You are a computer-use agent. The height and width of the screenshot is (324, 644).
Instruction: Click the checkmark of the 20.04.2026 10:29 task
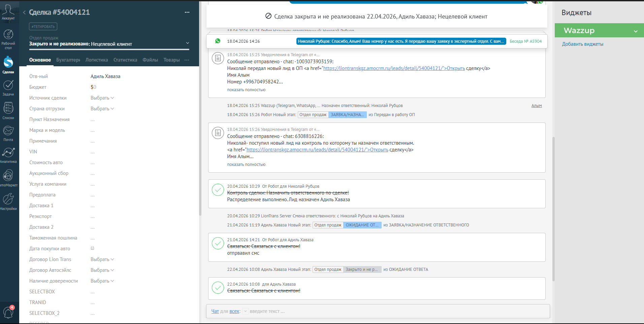218,190
